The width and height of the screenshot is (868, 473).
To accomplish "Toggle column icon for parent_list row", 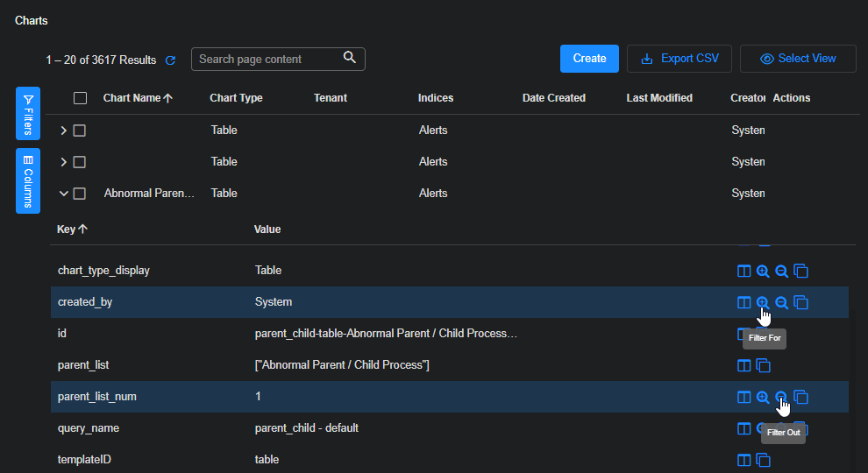I will (x=743, y=365).
